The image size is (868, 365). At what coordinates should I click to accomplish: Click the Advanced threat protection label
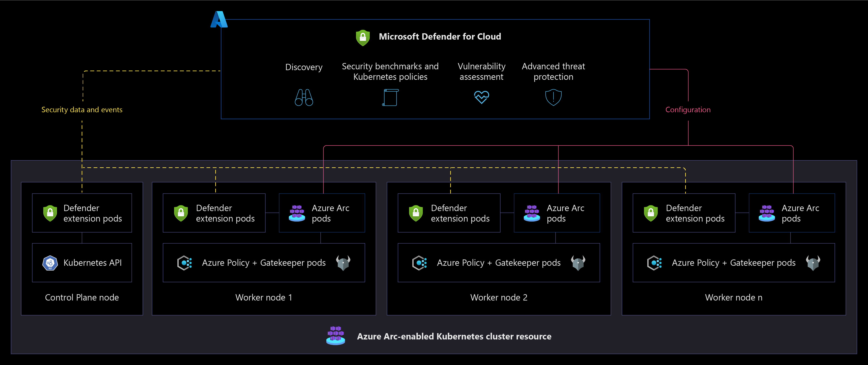pos(553,71)
